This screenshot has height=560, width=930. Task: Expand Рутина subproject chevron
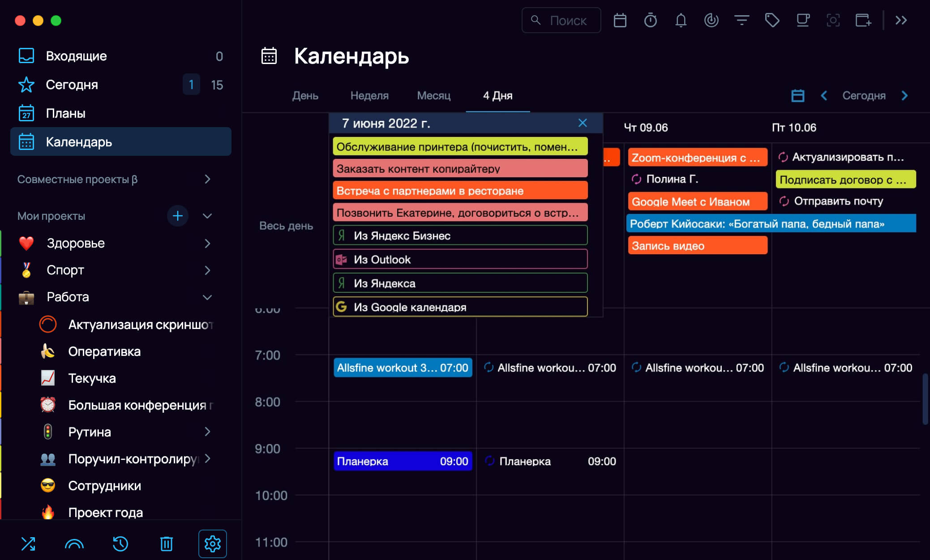click(x=207, y=432)
